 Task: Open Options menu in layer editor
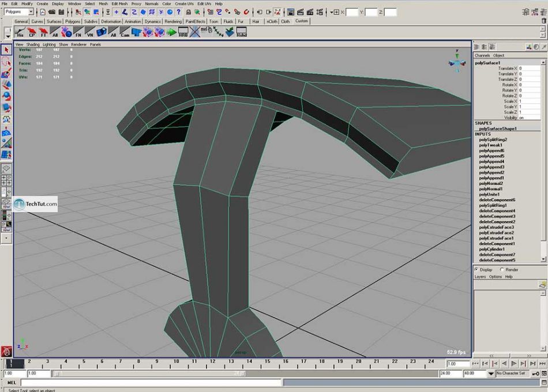[x=496, y=277]
